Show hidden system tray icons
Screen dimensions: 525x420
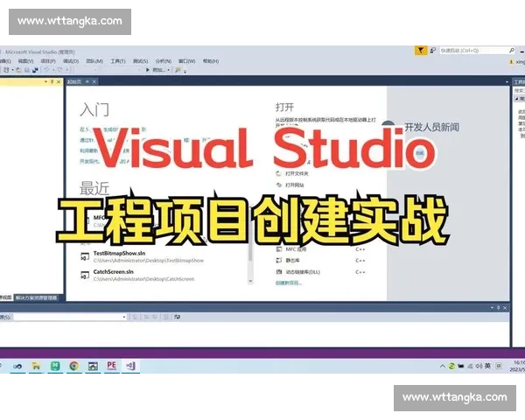[443, 367]
